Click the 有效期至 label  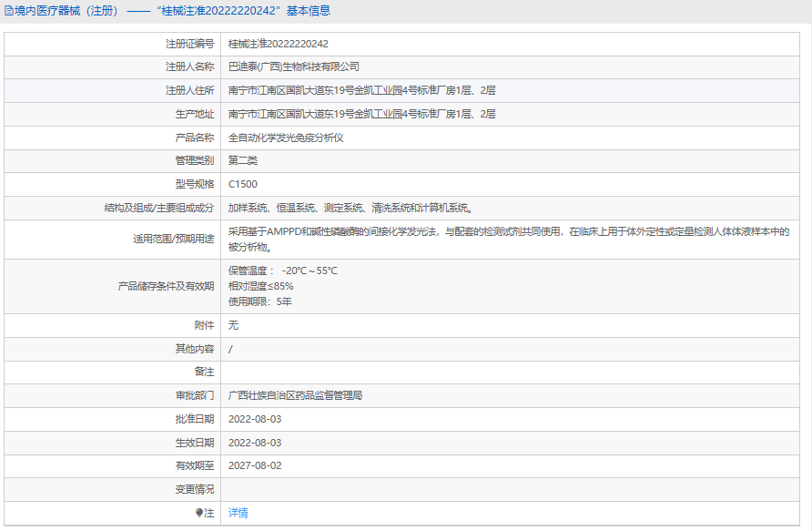(x=195, y=465)
